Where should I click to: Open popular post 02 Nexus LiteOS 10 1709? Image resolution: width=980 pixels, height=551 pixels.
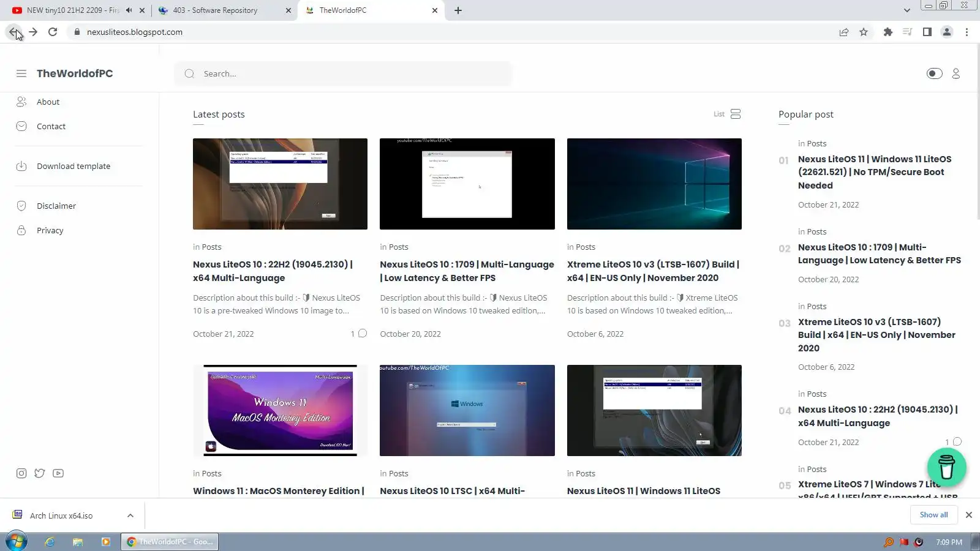[x=880, y=253]
